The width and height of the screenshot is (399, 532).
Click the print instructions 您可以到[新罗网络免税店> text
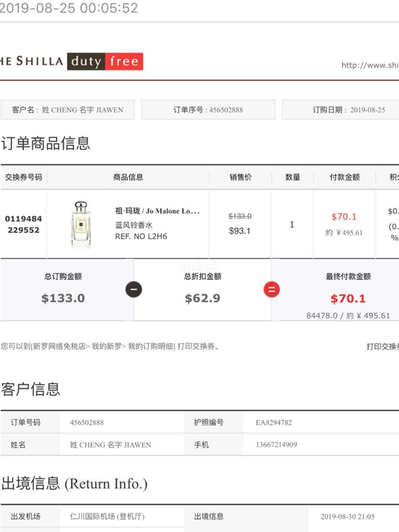110,347
